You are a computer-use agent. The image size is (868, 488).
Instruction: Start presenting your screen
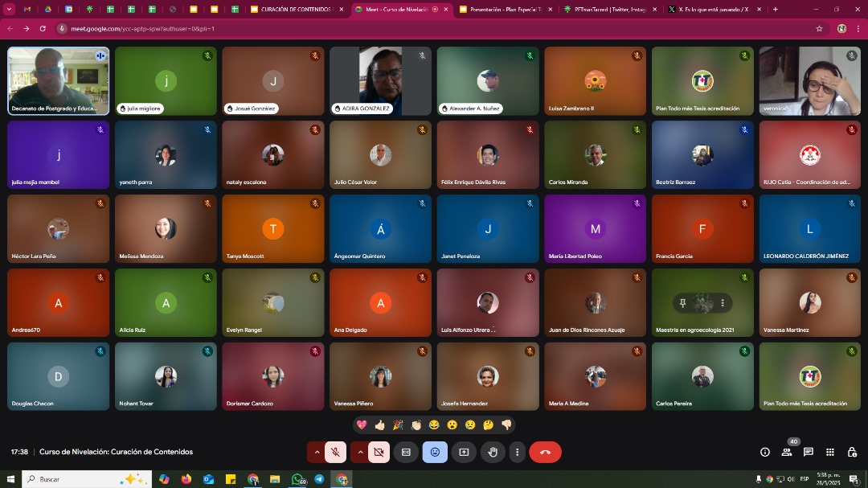point(464,452)
